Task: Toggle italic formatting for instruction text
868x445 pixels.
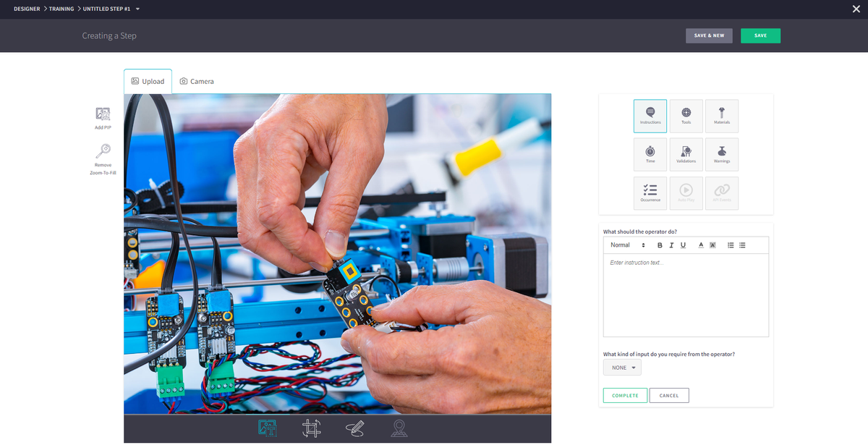Action: (x=671, y=245)
